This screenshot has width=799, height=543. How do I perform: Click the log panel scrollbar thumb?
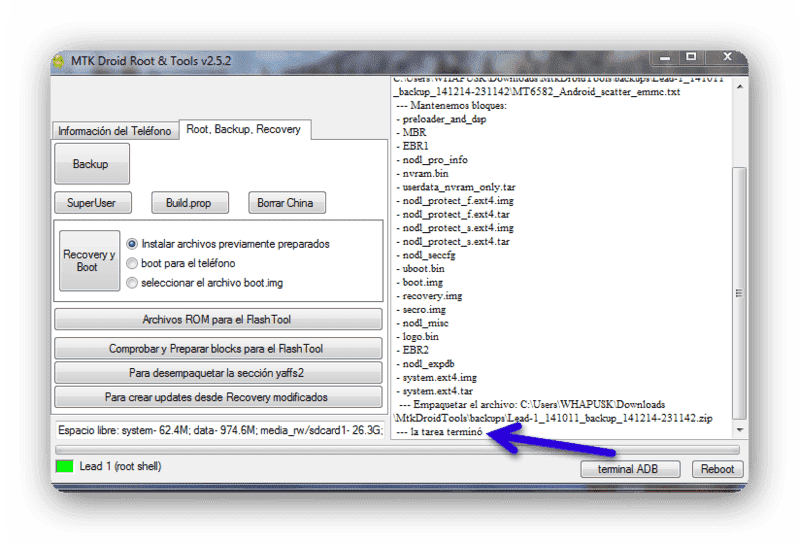click(739, 293)
